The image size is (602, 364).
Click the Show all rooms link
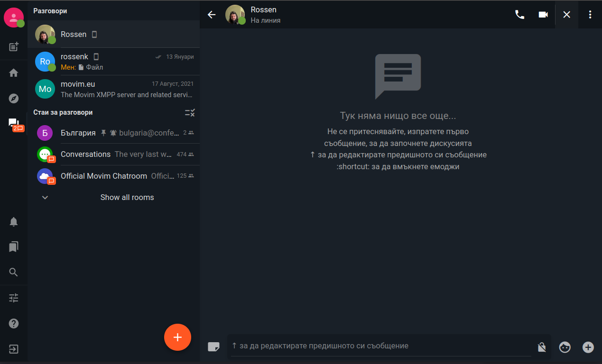tap(127, 198)
